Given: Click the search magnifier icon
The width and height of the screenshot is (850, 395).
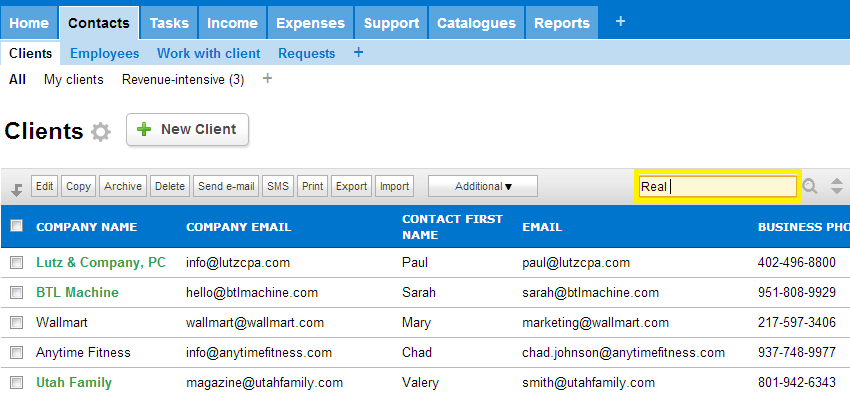Looking at the screenshot, I should tap(810, 186).
